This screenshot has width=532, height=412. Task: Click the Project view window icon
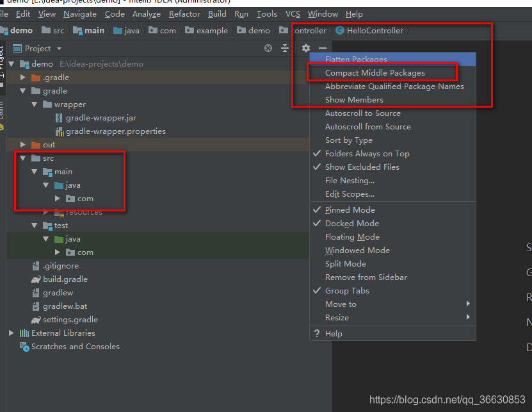[x=17, y=49]
